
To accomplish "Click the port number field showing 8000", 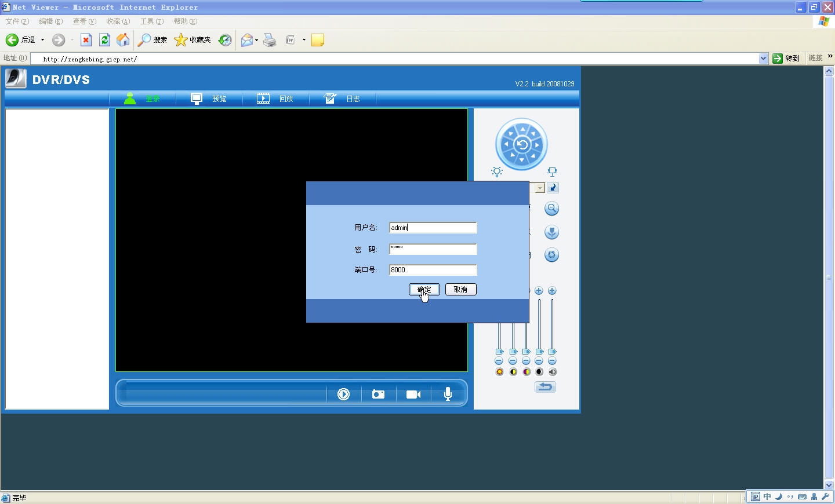I will click(433, 270).
